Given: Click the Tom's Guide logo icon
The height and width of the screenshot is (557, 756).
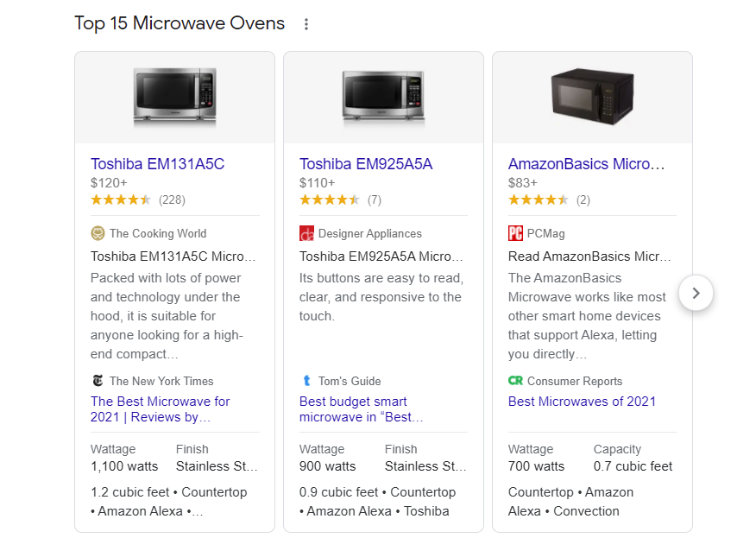Looking at the screenshot, I should 306,381.
